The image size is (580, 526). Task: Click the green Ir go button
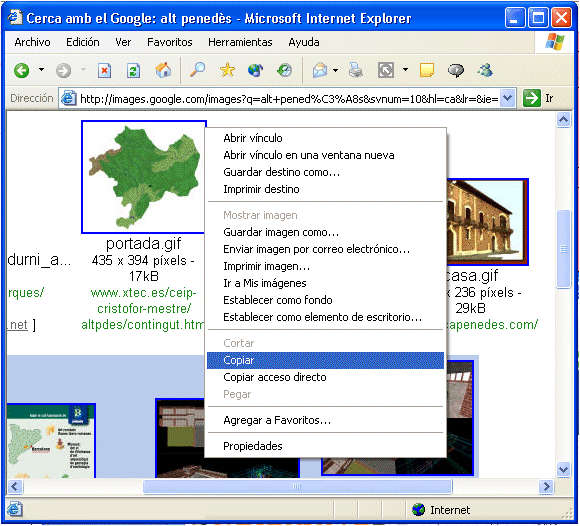[x=537, y=98]
